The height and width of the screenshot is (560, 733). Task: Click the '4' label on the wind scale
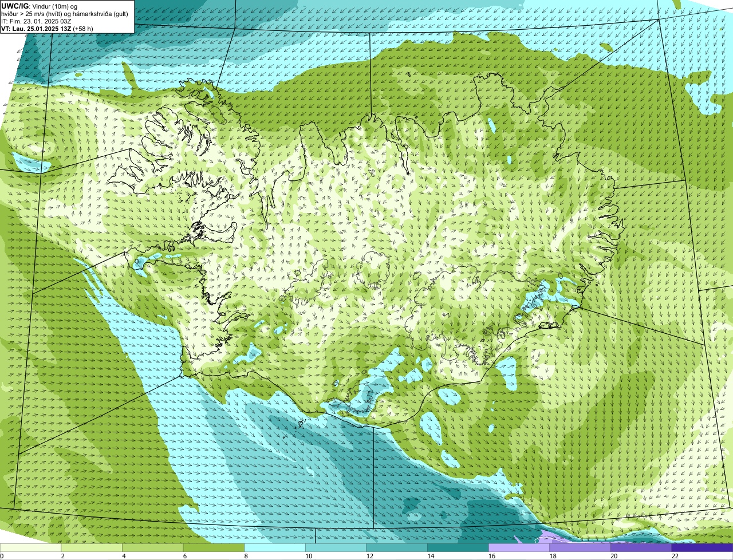coord(124,556)
